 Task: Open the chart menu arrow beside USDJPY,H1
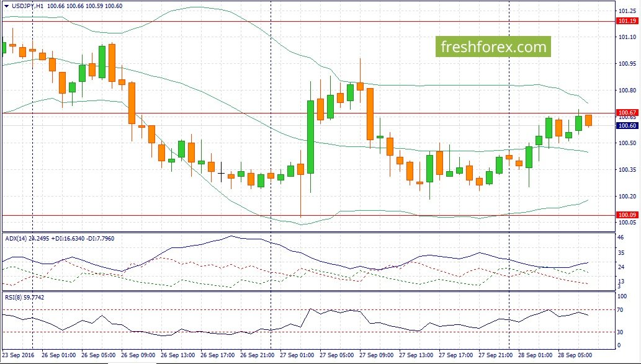6,6
